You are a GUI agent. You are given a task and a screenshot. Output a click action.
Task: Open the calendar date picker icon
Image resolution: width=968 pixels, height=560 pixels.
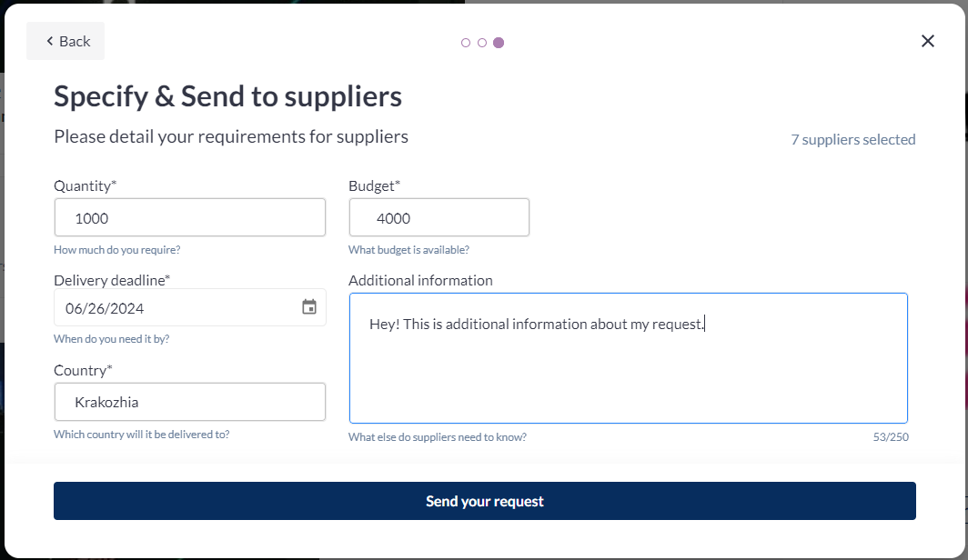coord(309,307)
